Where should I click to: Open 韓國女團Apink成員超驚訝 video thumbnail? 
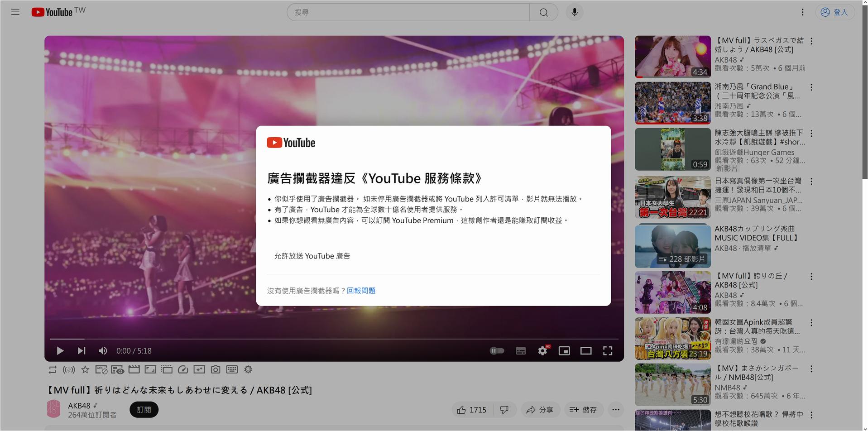pos(672,339)
